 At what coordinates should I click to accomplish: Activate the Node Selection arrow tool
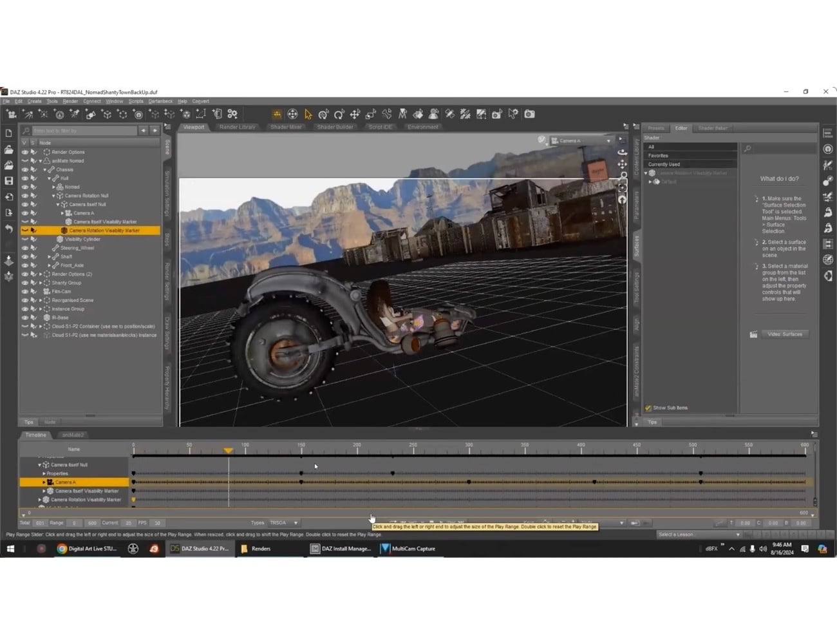[307, 114]
